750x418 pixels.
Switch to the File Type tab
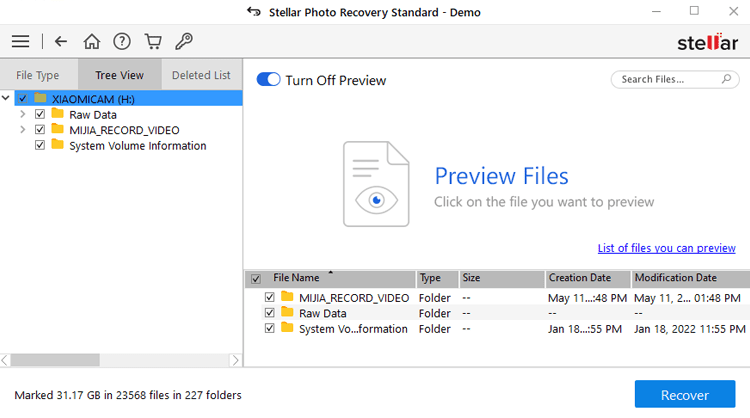click(38, 75)
